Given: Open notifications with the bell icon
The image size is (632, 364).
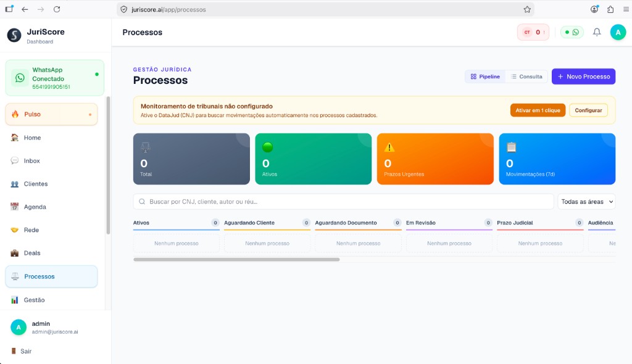Looking at the screenshot, I should [597, 32].
